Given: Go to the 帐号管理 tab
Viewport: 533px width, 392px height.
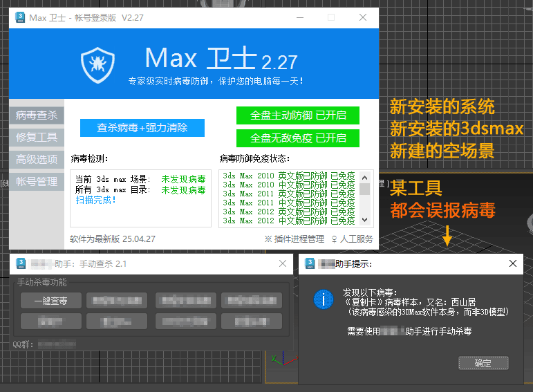Looking at the screenshot, I should pyautogui.click(x=37, y=182).
